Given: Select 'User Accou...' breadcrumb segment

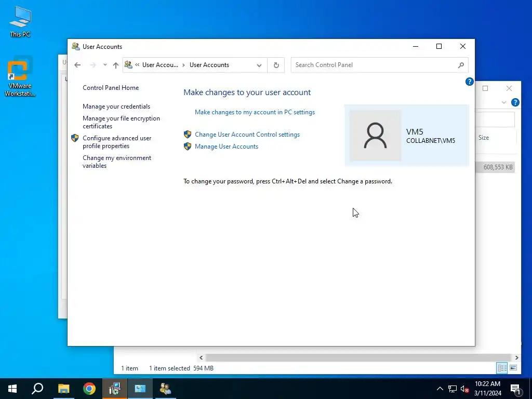Looking at the screenshot, I should [x=160, y=65].
